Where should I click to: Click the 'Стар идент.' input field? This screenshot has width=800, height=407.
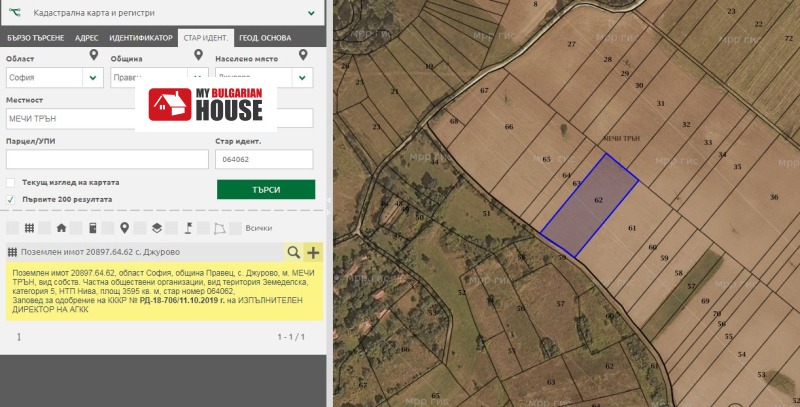tap(264, 159)
